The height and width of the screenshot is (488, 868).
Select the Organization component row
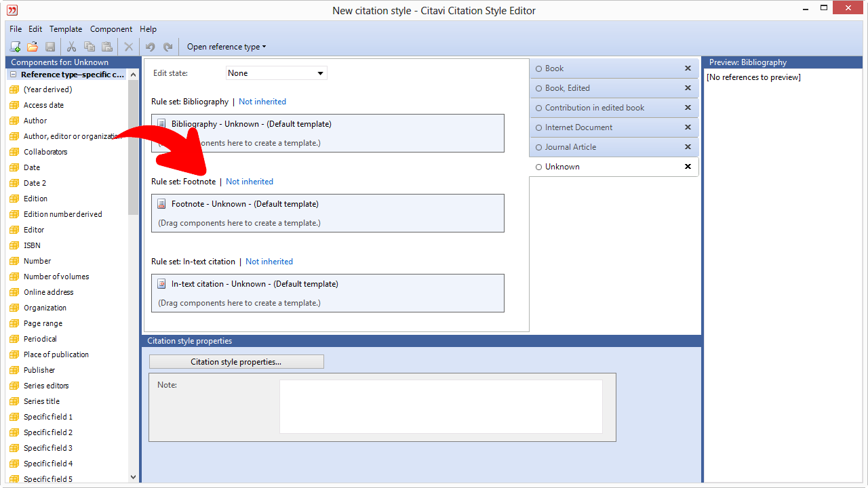(x=67, y=308)
